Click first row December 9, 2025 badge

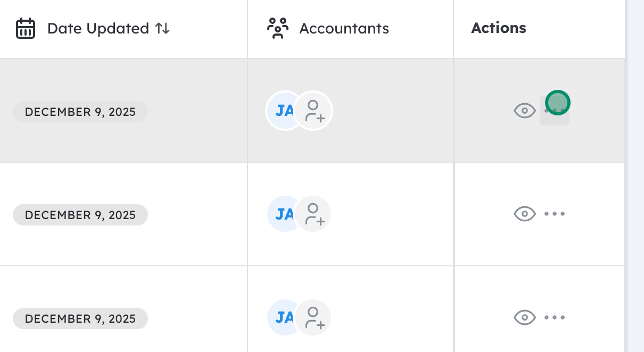[80, 112]
